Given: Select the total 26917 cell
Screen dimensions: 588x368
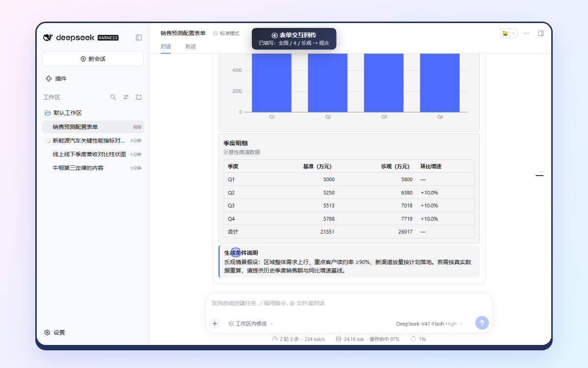Looking at the screenshot, I should [405, 232].
